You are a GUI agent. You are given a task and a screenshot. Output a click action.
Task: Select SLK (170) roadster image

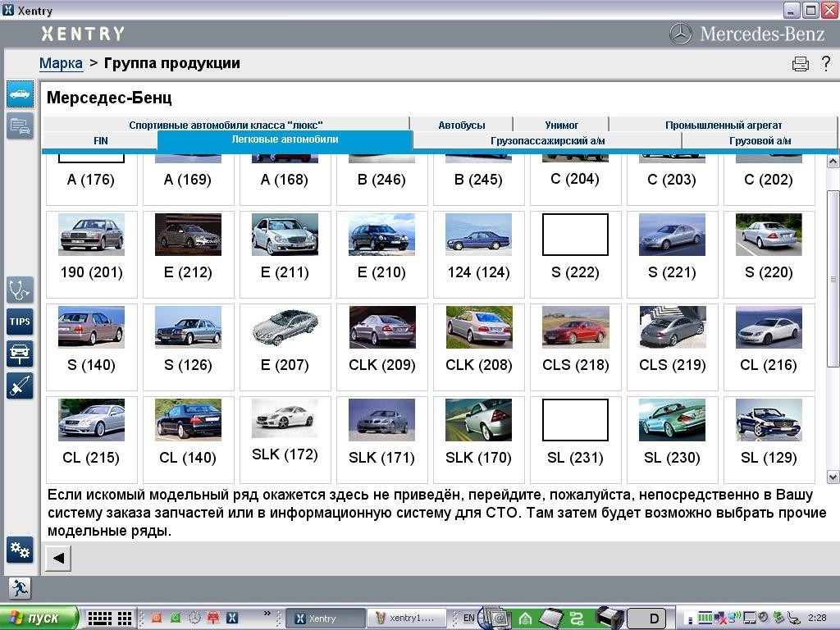(x=478, y=420)
